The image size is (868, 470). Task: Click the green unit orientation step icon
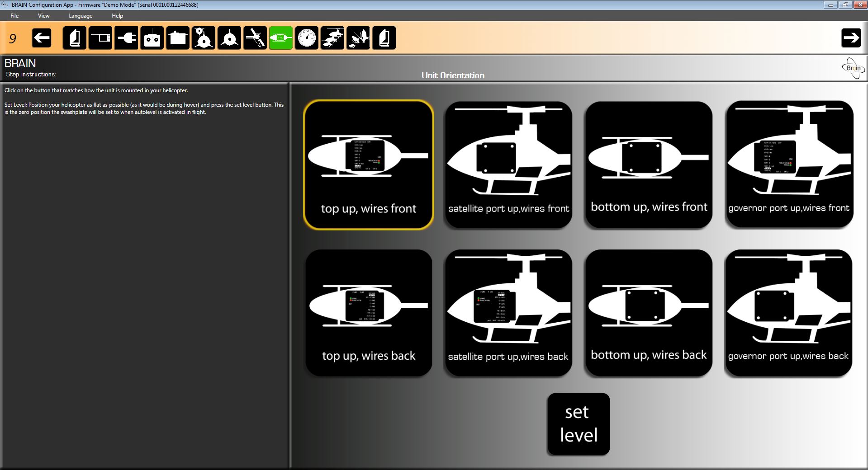[281, 38]
